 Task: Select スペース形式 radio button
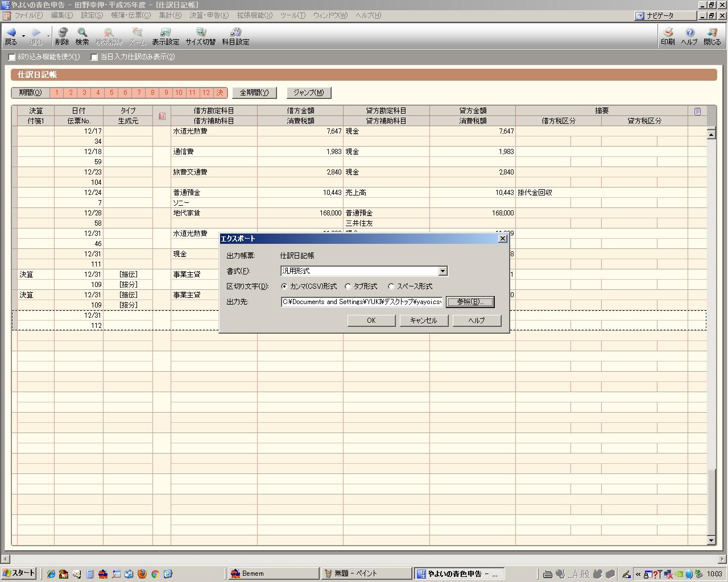[x=391, y=286]
